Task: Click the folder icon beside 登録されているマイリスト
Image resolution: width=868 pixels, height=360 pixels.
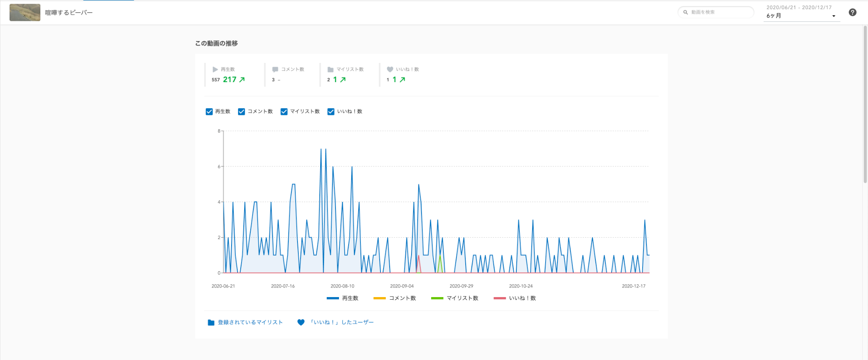Action: tap(211, 322)
